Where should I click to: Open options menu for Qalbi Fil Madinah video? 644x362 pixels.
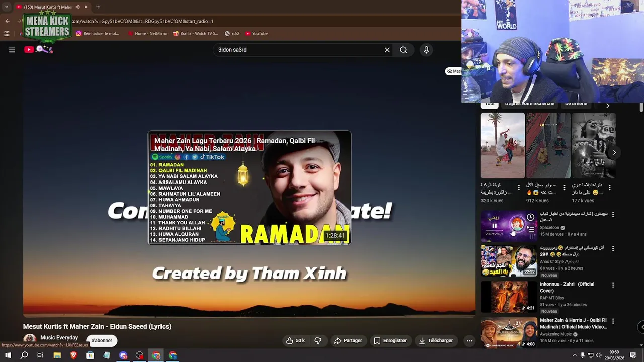pos(613,321)
